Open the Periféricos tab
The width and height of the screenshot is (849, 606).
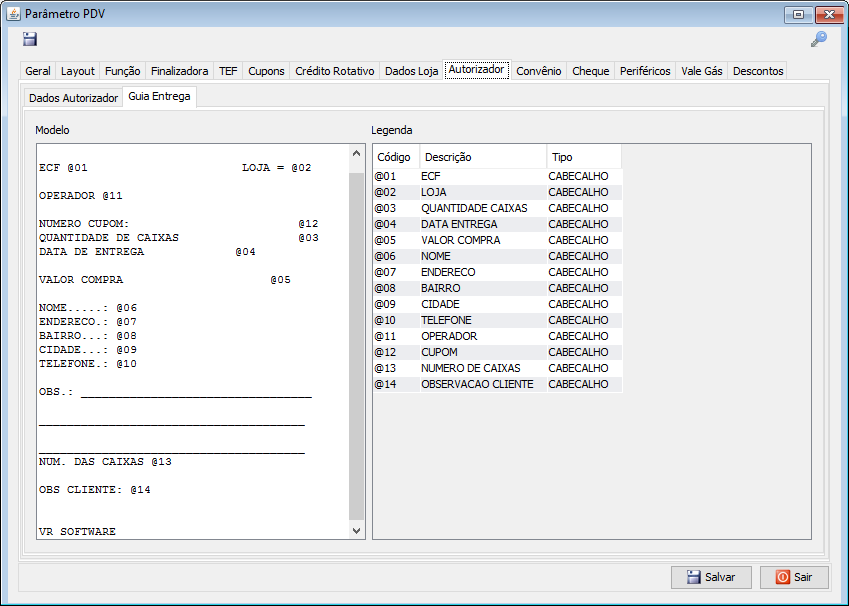point(645,71)
